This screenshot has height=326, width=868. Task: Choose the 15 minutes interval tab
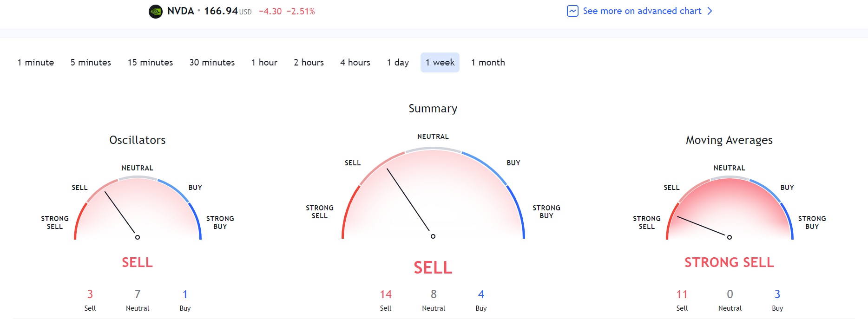150,63
